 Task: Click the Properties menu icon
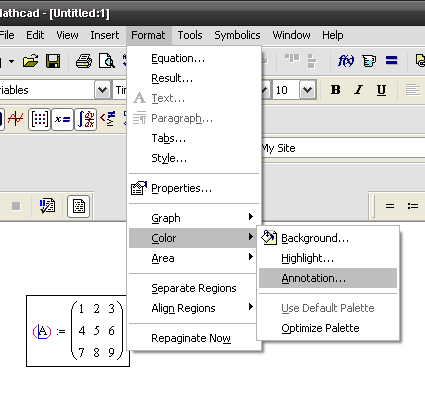point(139,188)
